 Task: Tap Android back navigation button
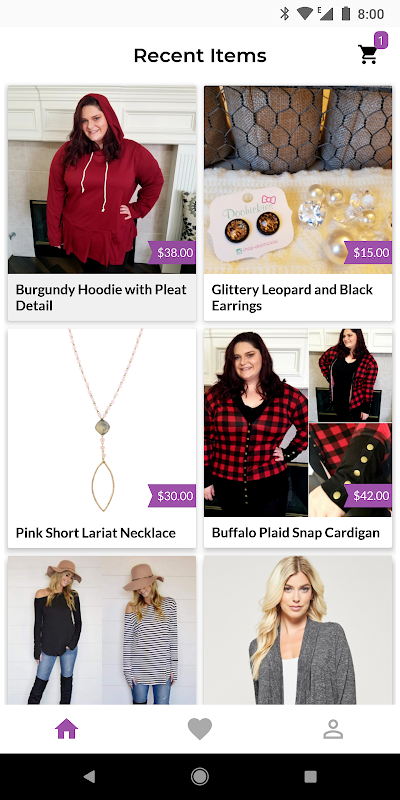pyautogui.click(x=89, y=777)
